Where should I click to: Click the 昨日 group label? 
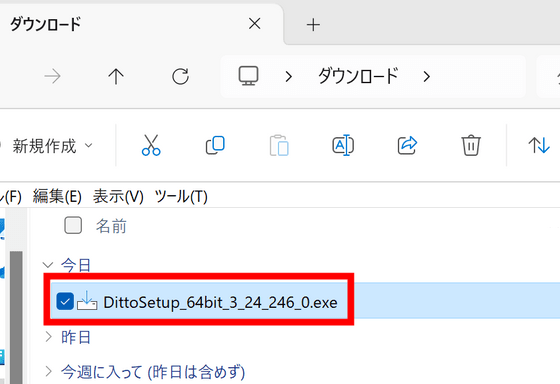[x=76, y=337]
